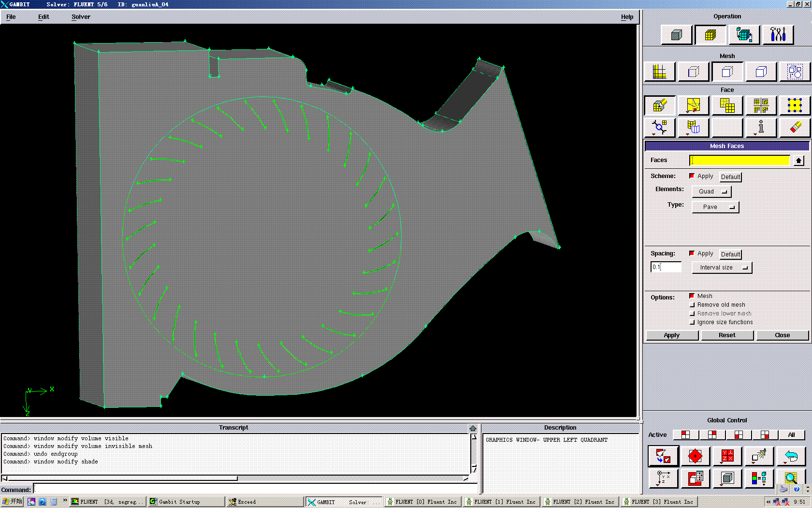The image size is (812, 508).
Task: Select the Boundary Layer mesh icon
Action: tap(659, 72)
